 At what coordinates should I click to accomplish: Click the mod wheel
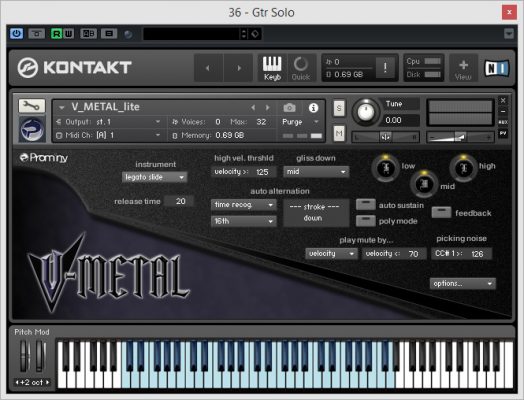tap(40, 356)
